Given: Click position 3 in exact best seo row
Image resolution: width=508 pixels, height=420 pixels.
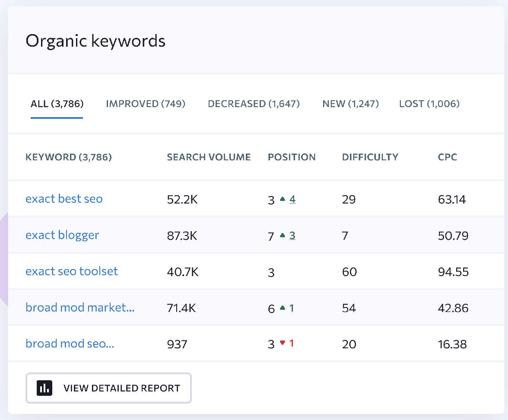Looking at the screenshot, I should click(271, 200).
